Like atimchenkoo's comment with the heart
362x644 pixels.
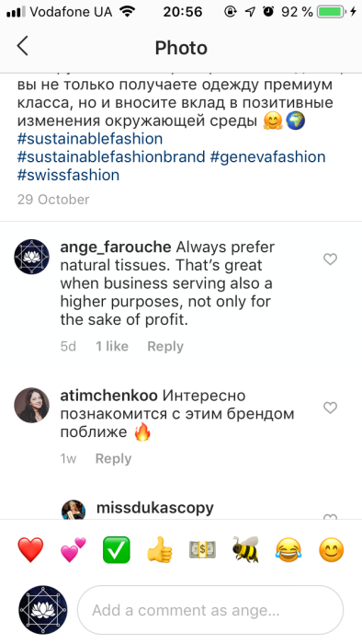330,408
